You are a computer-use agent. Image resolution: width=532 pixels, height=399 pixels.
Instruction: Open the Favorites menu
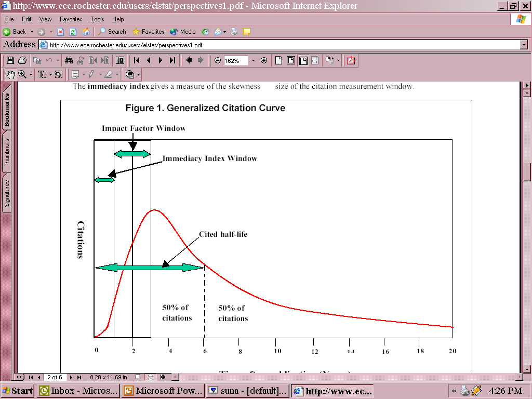[71, 19]
